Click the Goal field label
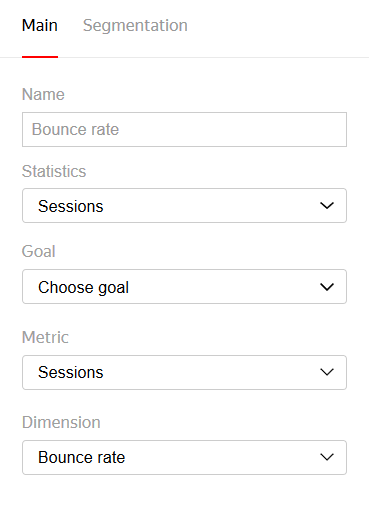 coord(39,251)
